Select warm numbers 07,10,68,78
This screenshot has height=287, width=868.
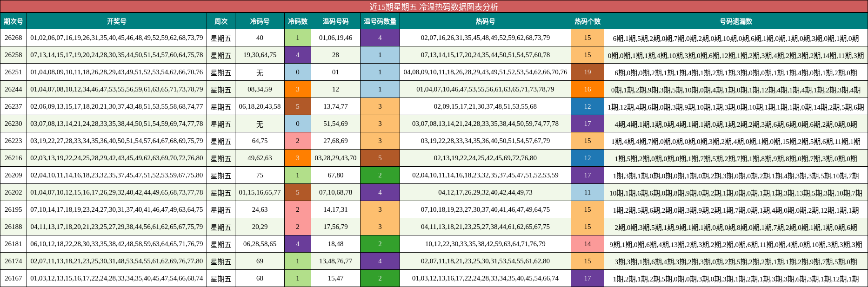335,192
